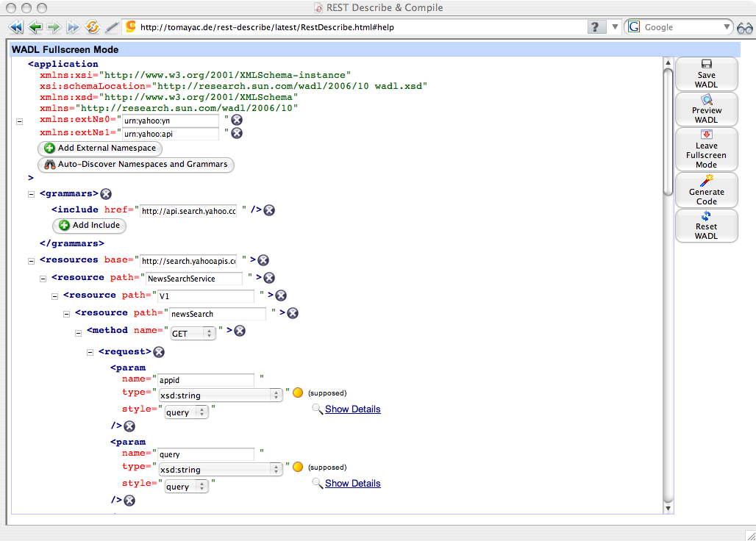Open the address bar history dropdown arrow
Image resolution: width=756 pixels, height=541 pixels.
click(x=615, y=27)
